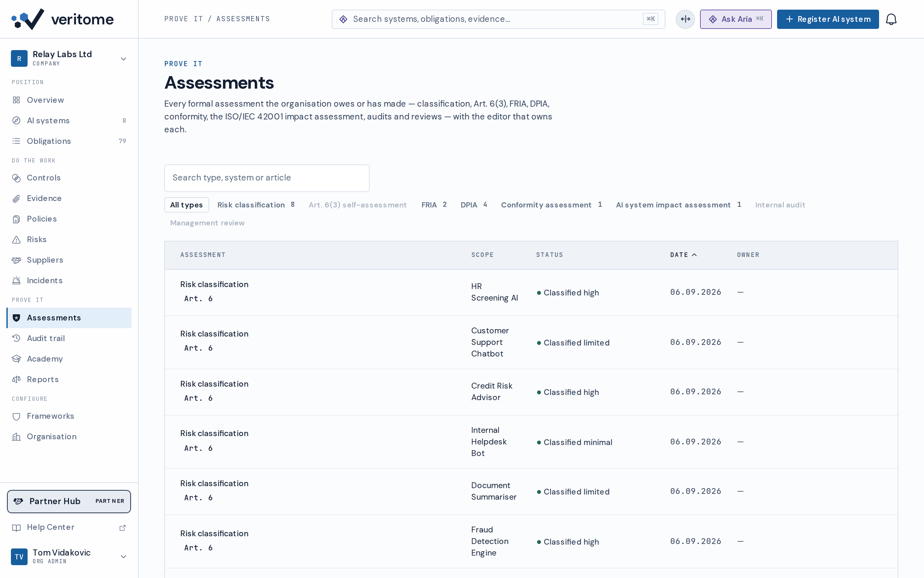Click the Reports scales icon
The height and width of the screenshot is (578, 924).
[x=16, y=380]
